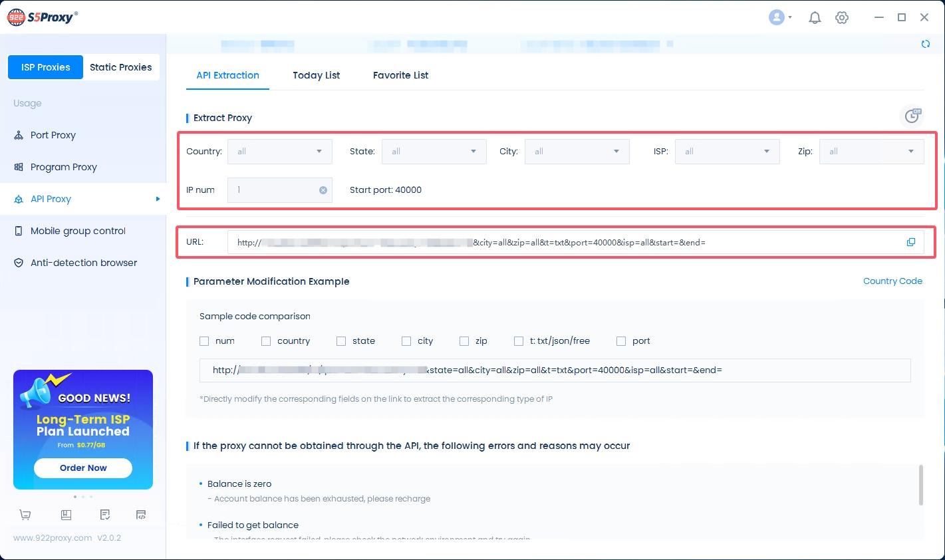Clear the IP num field with the x icon

coord(323,190)
